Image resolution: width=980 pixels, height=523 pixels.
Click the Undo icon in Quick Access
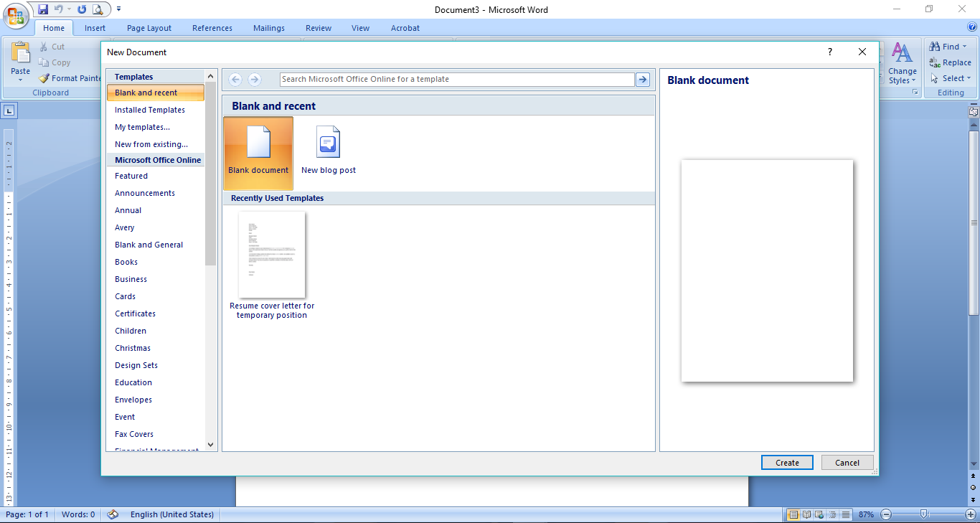tap(59, 9)
